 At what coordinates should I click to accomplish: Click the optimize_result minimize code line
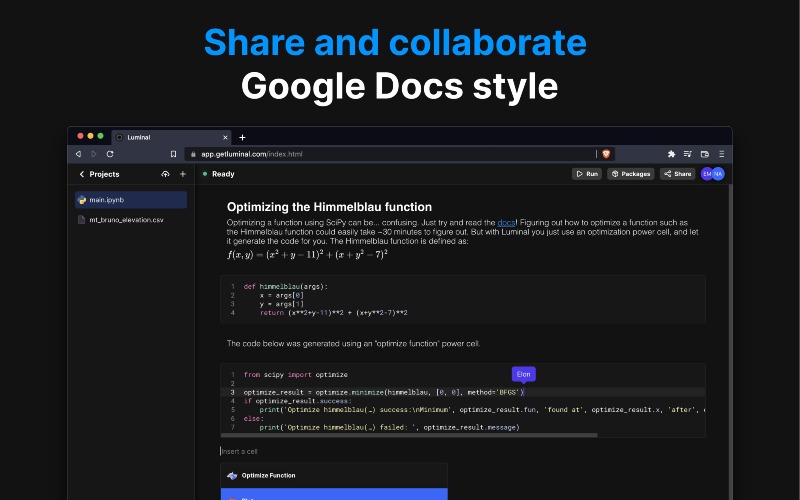tap(384, 392)
